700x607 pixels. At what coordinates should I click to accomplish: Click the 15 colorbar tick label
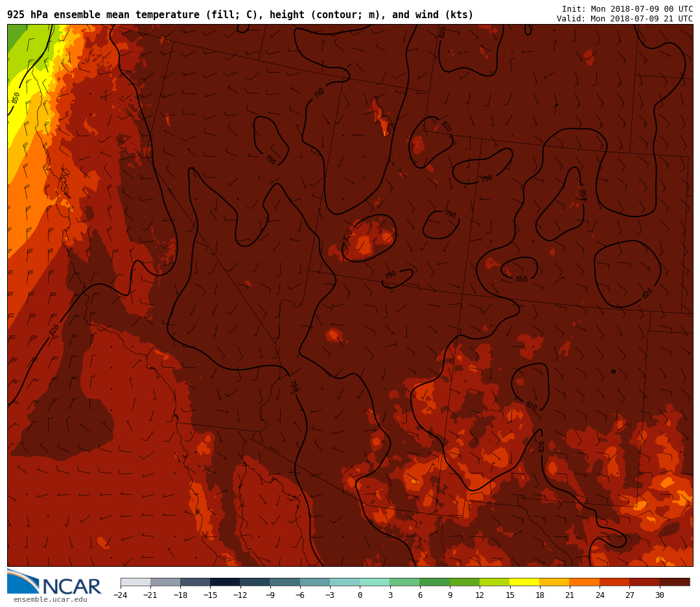click(510, 595)
